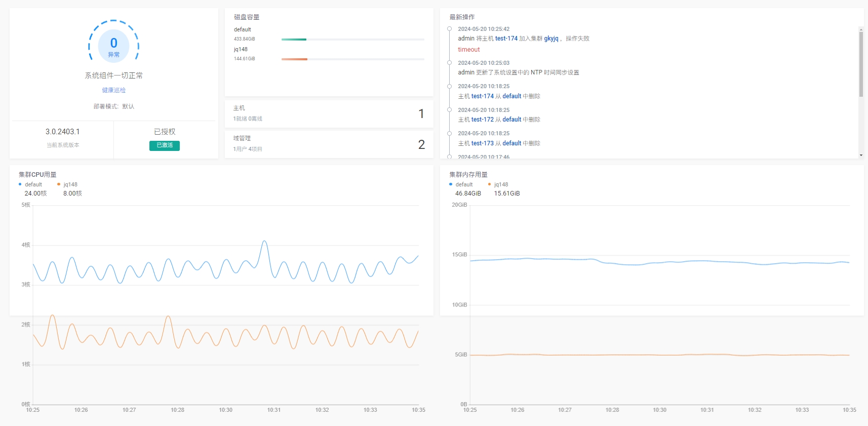Image resolution: width=868 pixels, height=426 pixels.
Task: Click the default disk capacity progress bar
Action: tap(352, 39)
